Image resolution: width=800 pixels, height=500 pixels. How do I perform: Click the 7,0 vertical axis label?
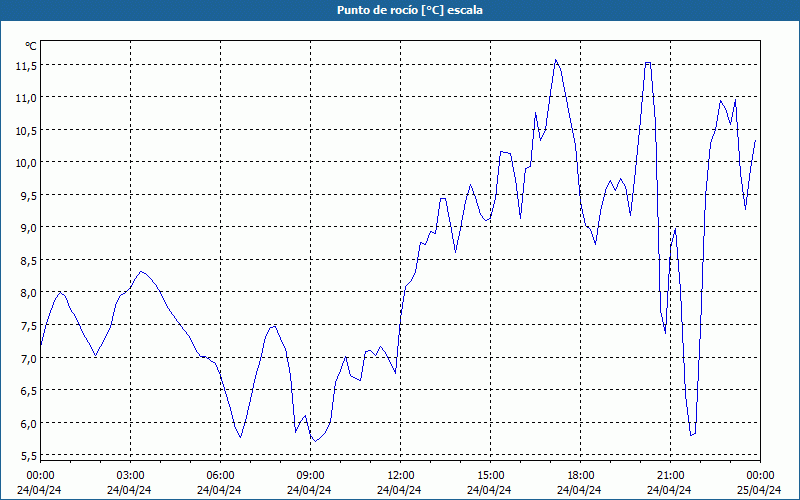(28, 359)
